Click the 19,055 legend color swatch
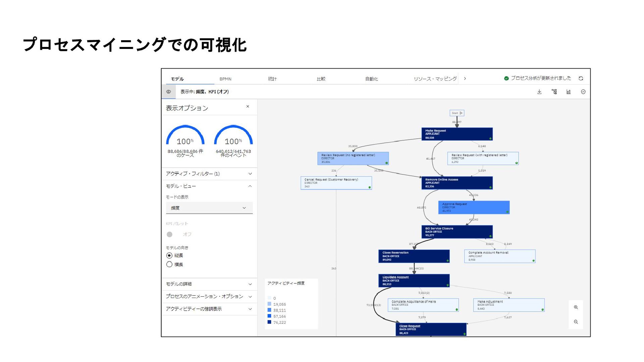Screen dimensions: 644x362 pyautogui.click(x=269, y=304)
